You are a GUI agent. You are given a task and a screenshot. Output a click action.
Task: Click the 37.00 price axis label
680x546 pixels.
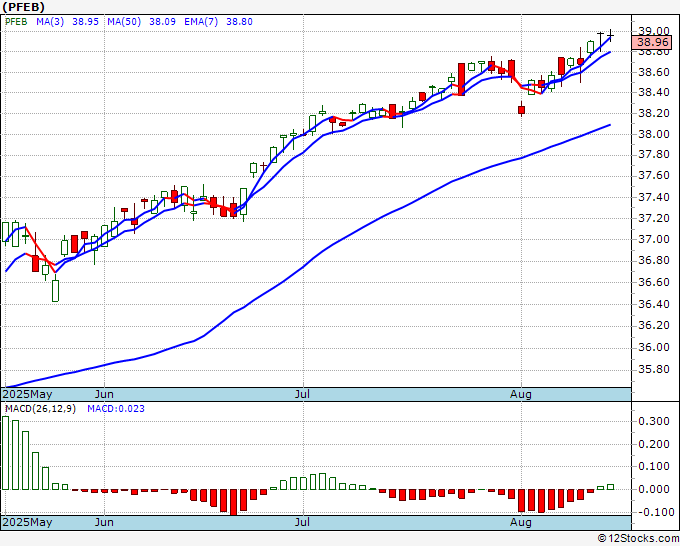pyautogui.click(x=654, y=239)
